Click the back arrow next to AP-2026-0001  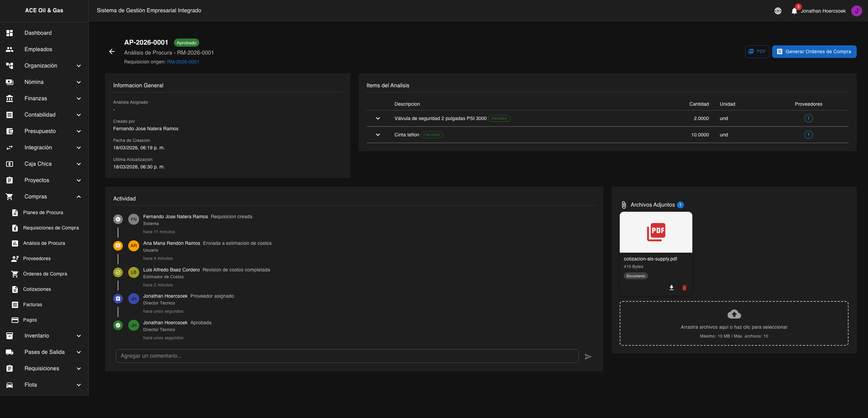click(112, 51)
